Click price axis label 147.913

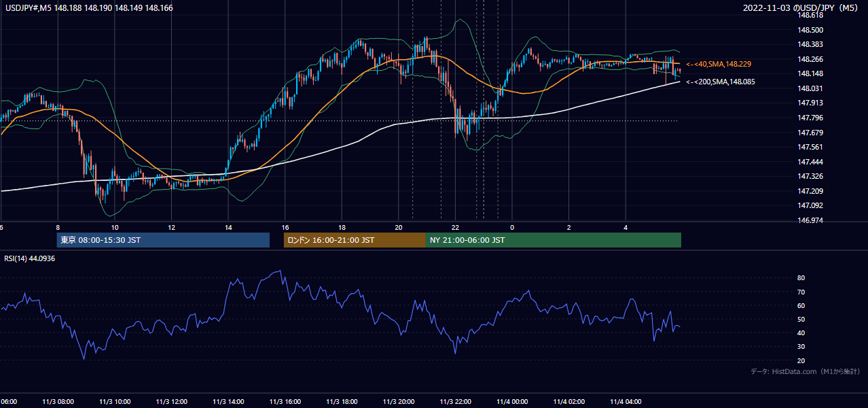click(811, 103)
